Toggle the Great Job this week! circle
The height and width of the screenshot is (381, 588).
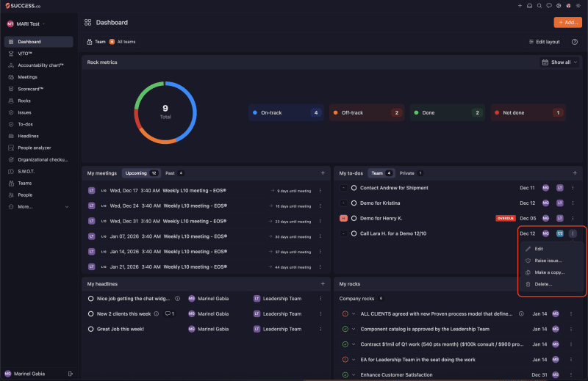[90, 330]
